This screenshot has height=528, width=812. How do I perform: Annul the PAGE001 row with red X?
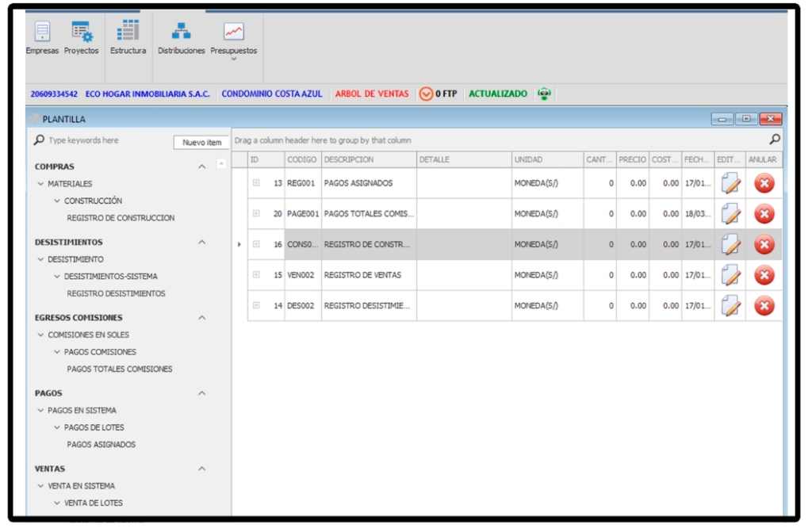[764, 214]
